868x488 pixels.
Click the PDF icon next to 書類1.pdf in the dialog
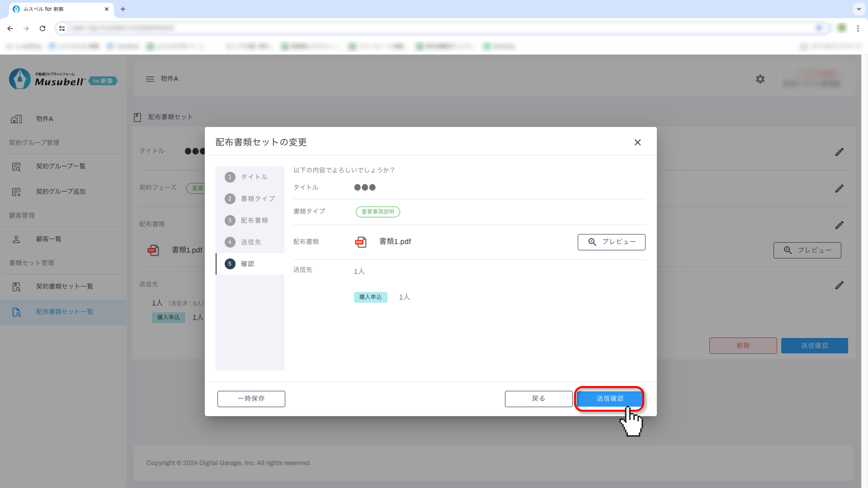(x=360, y=242)
